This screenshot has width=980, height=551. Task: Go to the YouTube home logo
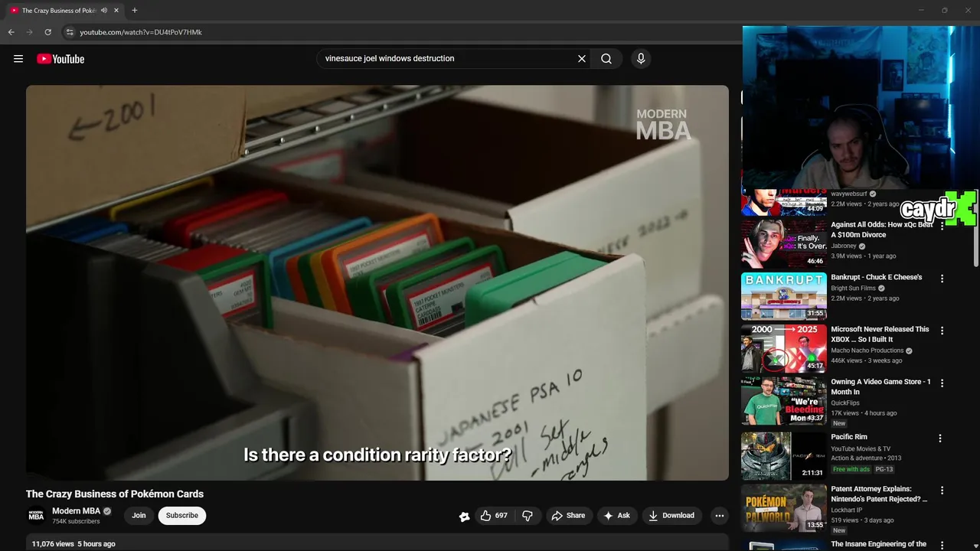point(60,59)
